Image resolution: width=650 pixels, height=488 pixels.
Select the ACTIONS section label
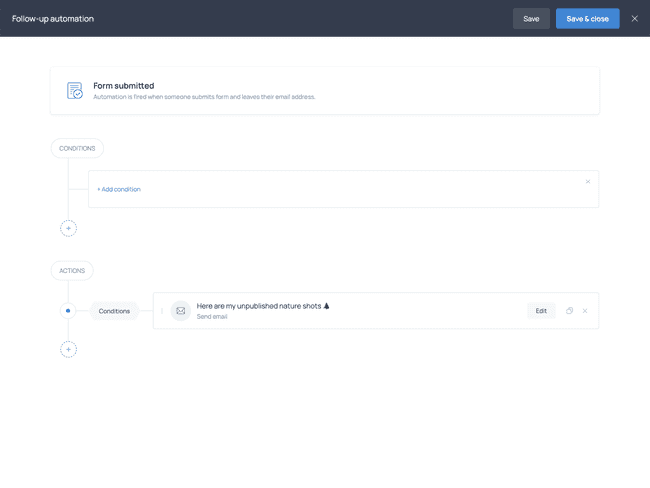[x=72, y=271]
